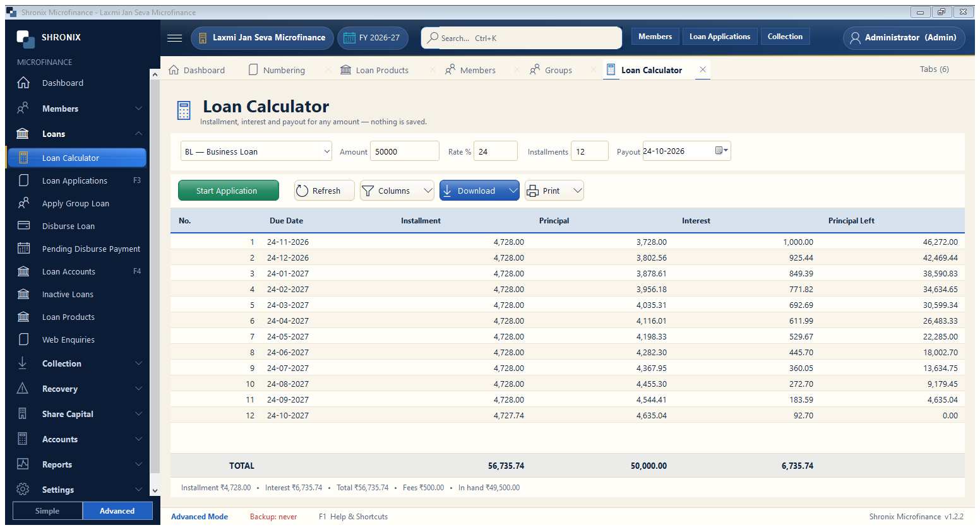Click the Amount input field
The image size is (980, 530).
[x=405, y=151]
